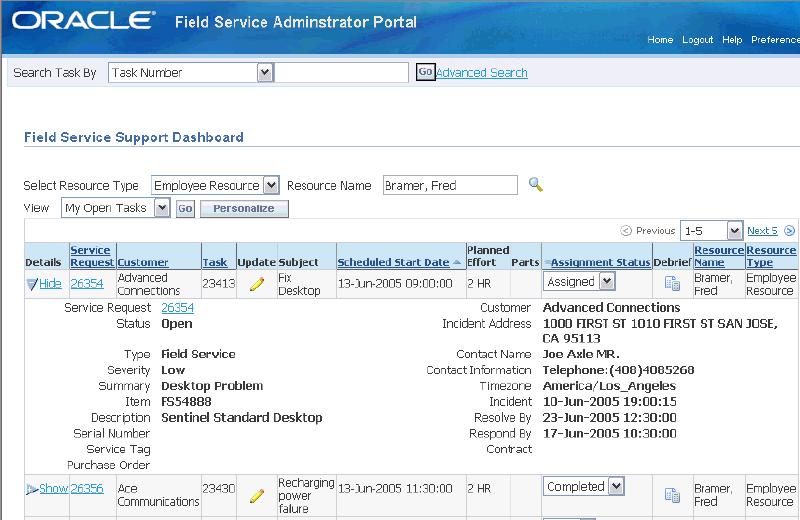The width and height of the screenshot is (800, 520).
Task: Show details for service request 26356
Action: click(53, 488)
